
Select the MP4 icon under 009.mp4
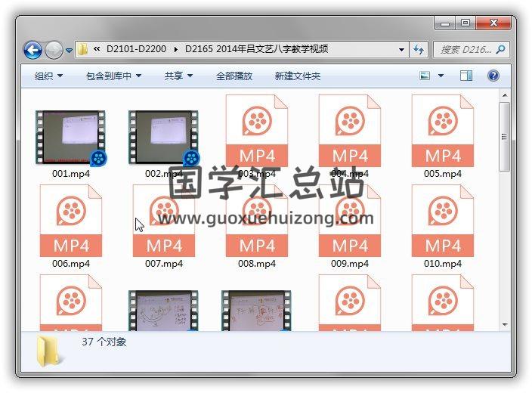(x=350, y=303)
